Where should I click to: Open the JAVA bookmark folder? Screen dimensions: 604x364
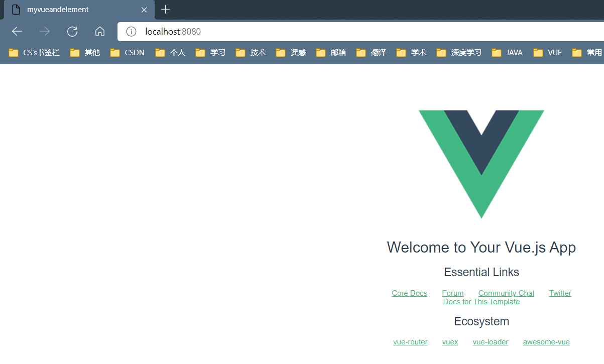coord(507,53)
